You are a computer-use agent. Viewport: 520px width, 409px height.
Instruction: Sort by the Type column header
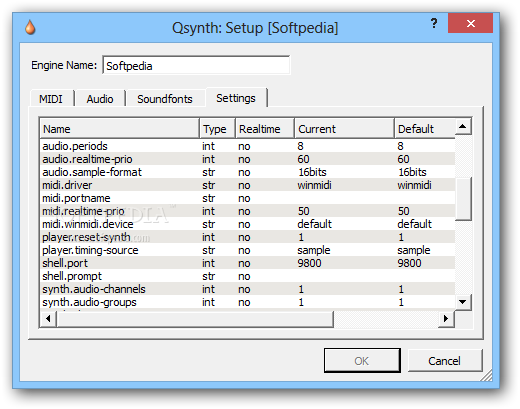pos(217,129)
